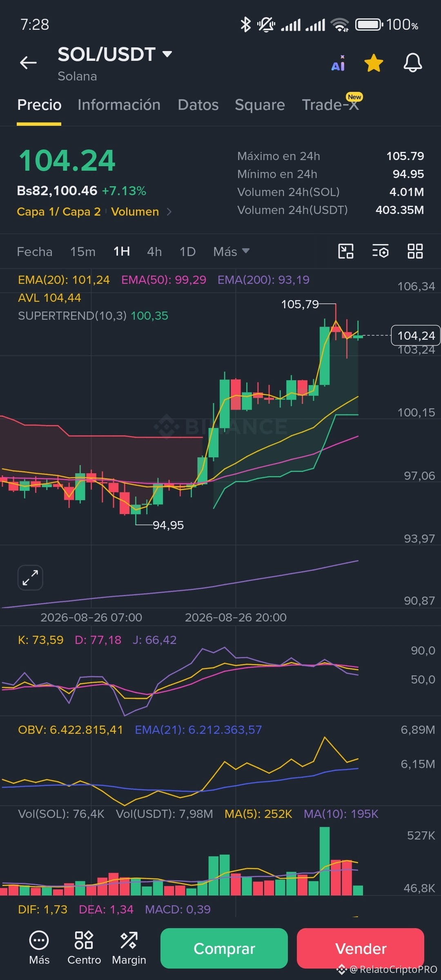Screen dimensions: 441x980
Task: Tap the big 104.24 price
Action: [67, 160]
